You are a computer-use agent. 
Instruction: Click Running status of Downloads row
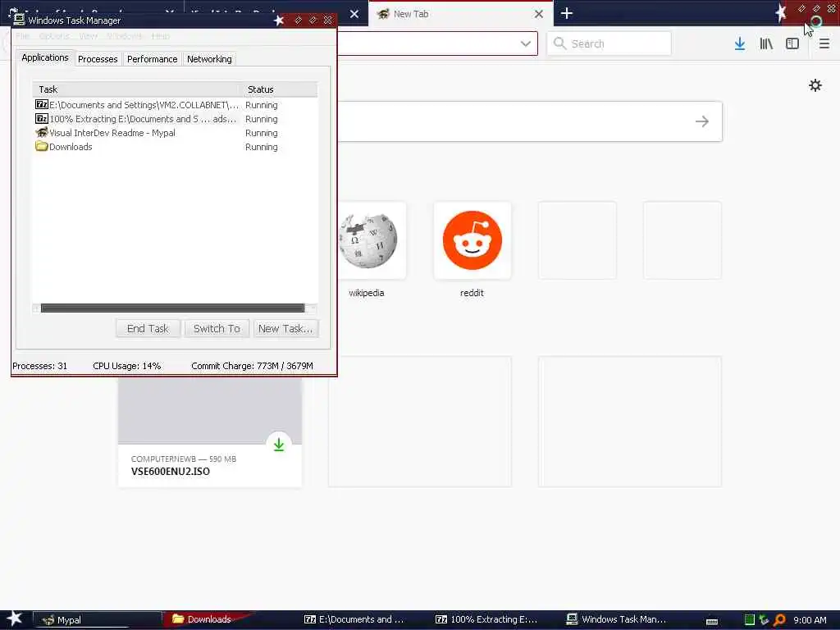point(262,147)
